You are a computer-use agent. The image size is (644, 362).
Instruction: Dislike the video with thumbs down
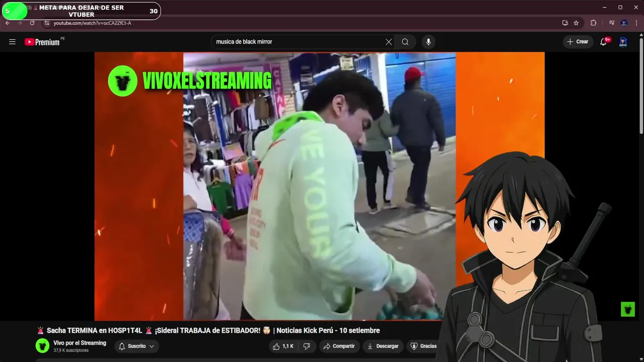[306, 346]
